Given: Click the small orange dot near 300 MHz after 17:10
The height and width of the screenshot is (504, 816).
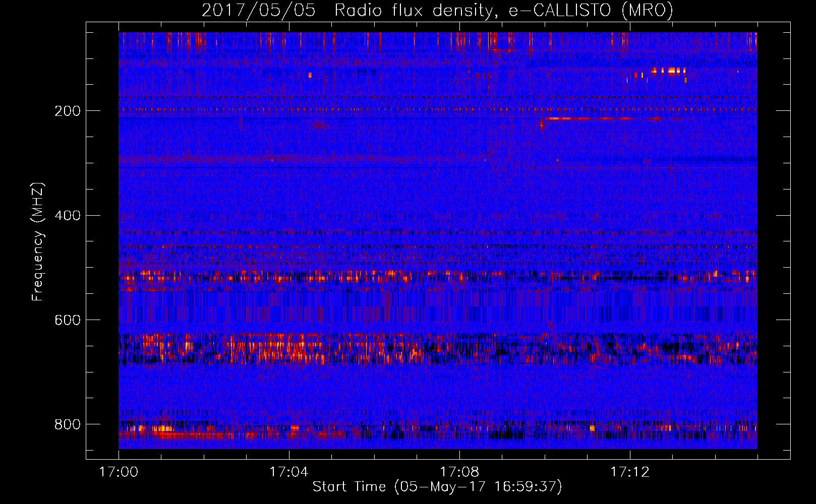Looking at the screenshot, I should (x=557, y=160).
